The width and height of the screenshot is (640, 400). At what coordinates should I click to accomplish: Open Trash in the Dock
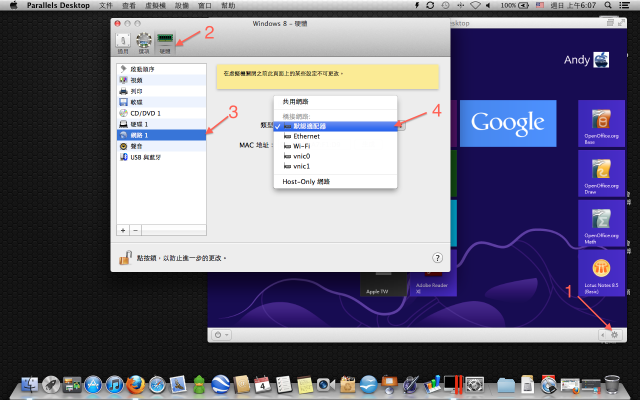coord(612,384)
